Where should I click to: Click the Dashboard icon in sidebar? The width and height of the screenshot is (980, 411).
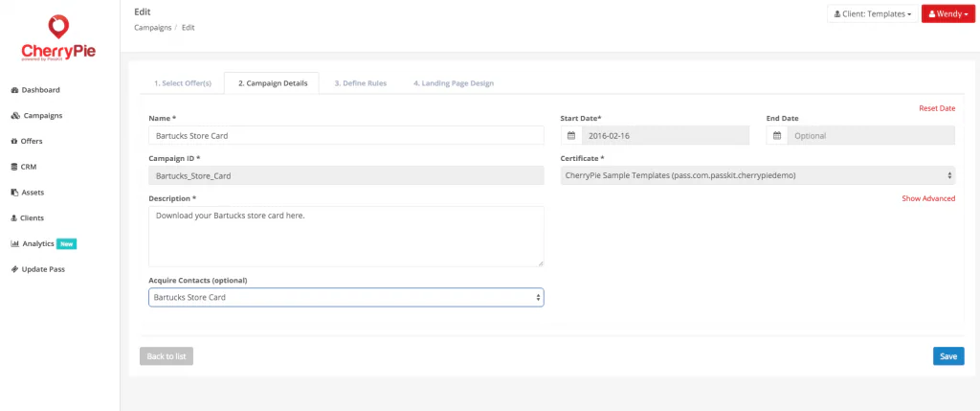(x=15, y=90)
